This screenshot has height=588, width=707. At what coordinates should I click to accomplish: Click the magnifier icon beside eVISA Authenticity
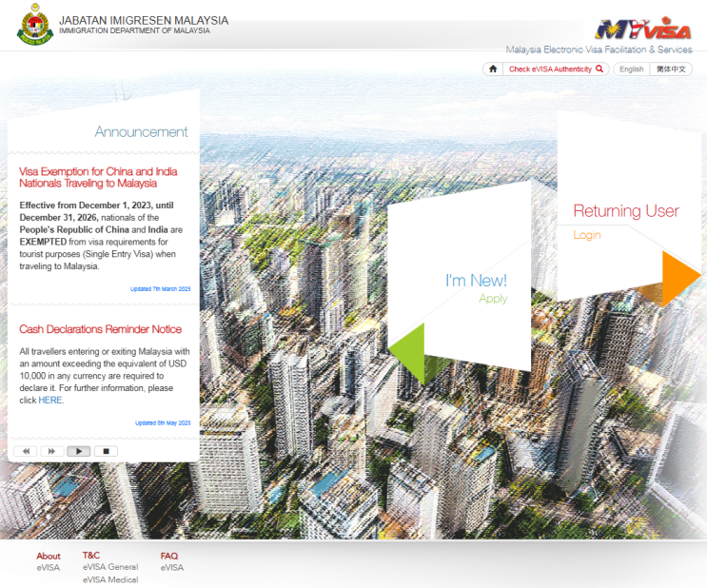[x=599, y=69]
